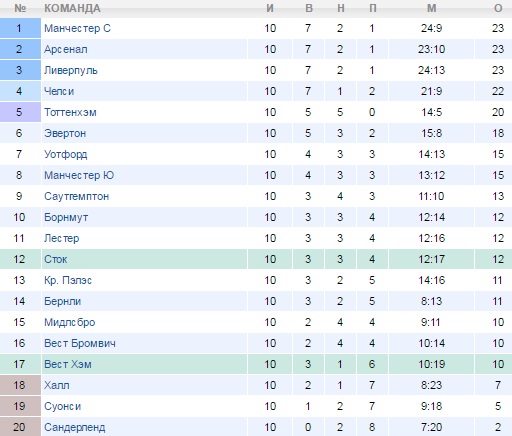Click the КОМАНДА column header

[72, 8]
